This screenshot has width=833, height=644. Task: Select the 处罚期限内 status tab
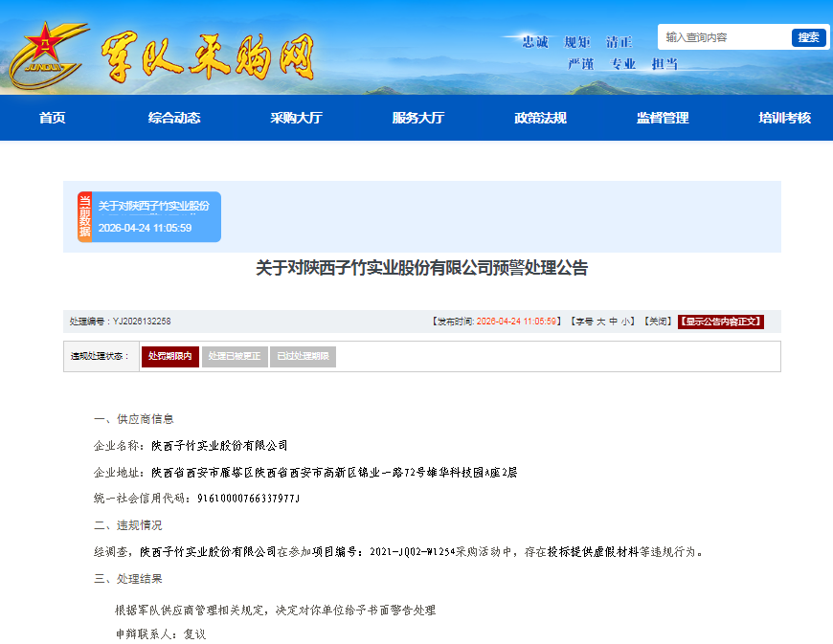click(170, 356)
